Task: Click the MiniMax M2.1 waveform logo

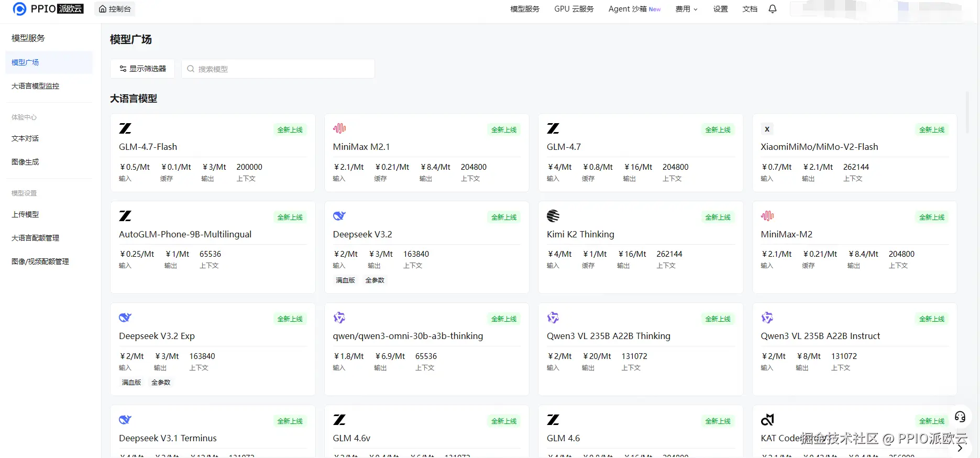Action: 339,128
